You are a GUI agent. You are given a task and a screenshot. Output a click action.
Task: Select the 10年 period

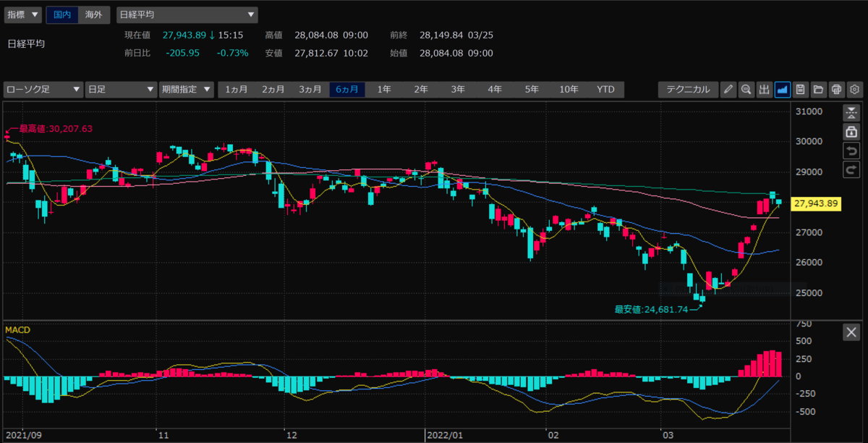pyautogui.click(x=569, y=90)
